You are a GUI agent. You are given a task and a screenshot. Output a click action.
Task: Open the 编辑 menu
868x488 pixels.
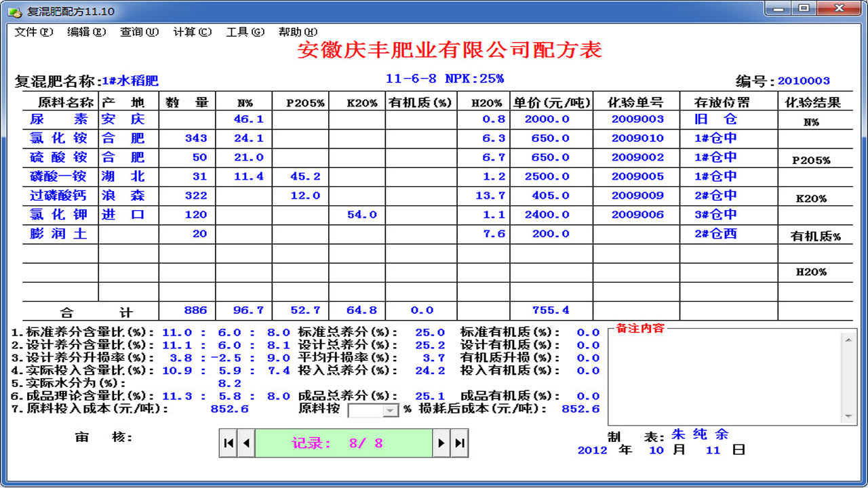pos(85,32)
